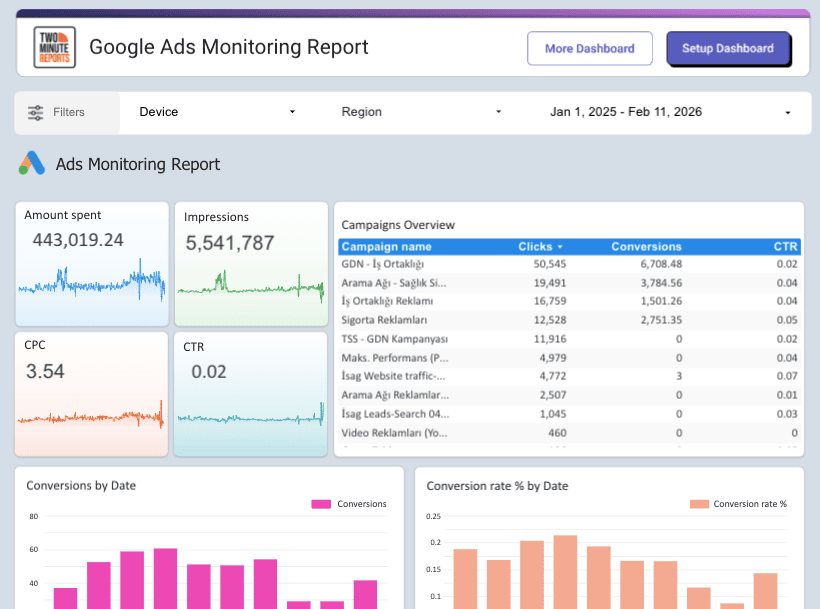
Task: Click the Filters sliders icon
Action: click(x=34, y=112)
